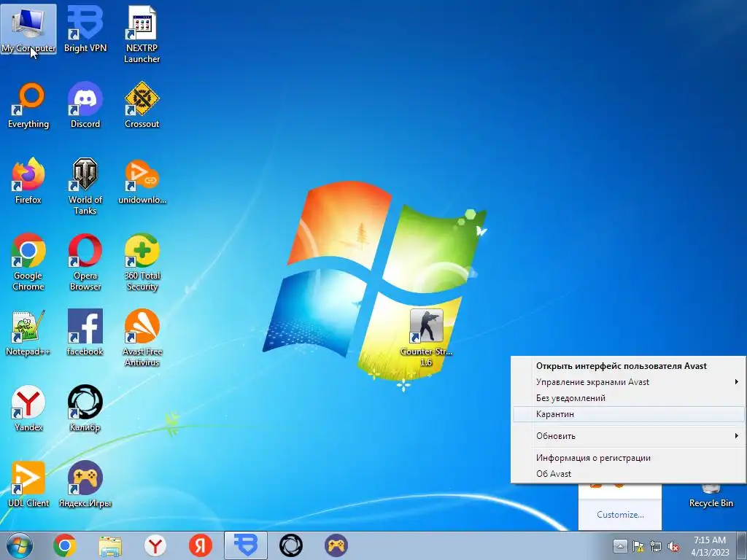
Task: Choose Открыть интерфейс пользователя Avast
Action: [628, 366]
